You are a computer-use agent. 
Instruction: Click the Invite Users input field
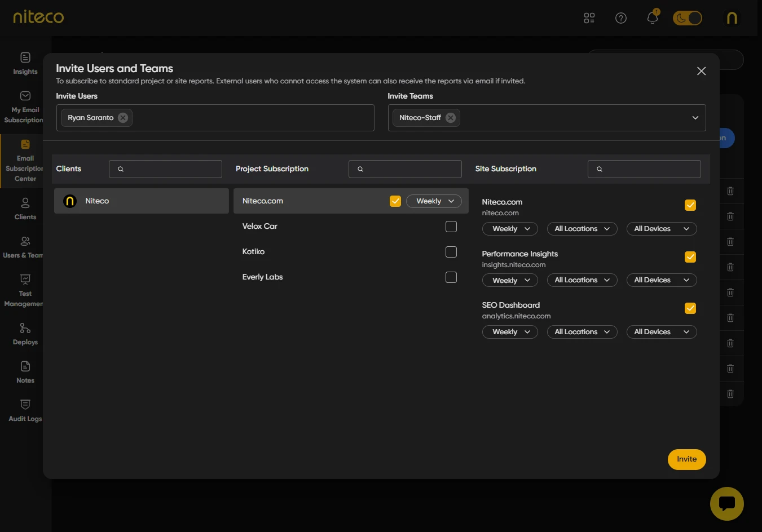click(x=215, y=118)
